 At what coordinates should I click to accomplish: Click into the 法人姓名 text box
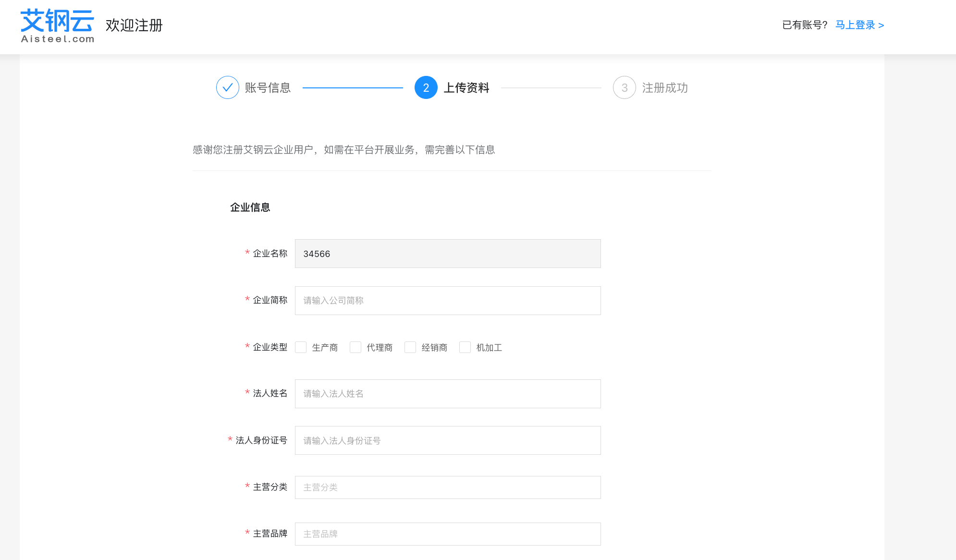(447, 393)
